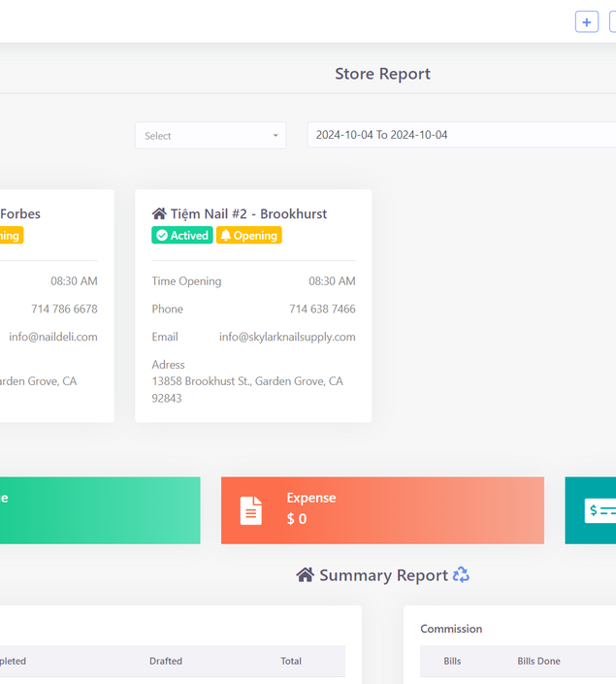Click the Drafted column header
Viewport: 616px width, 684px height.
tap(166, 661)
